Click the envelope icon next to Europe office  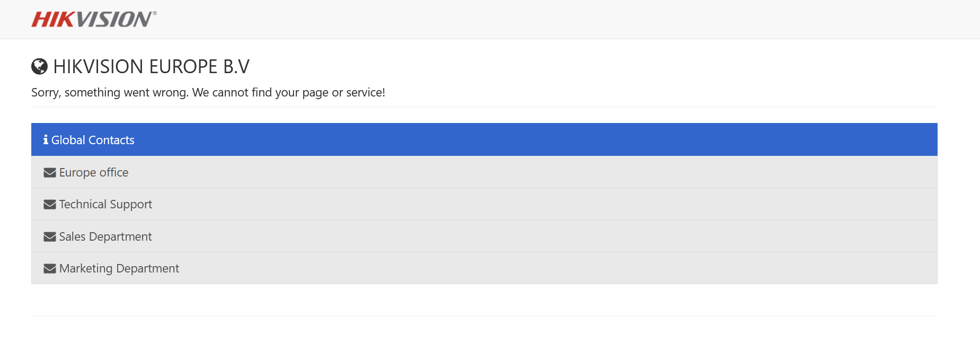pyautogui.click(x=50, y=173)
